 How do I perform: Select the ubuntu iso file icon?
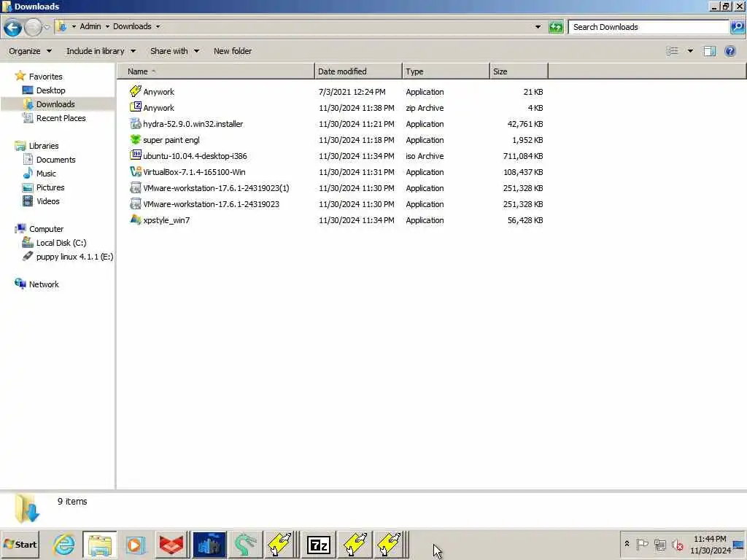click(x=135, y=155)
